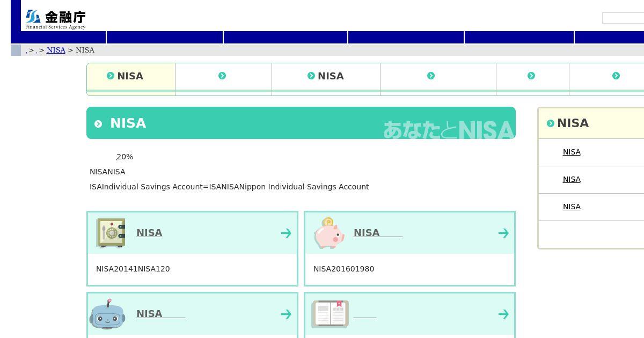Click the pink piggy bank icon
The width and height of the screenshot is (644, 338).
point(329,233)
